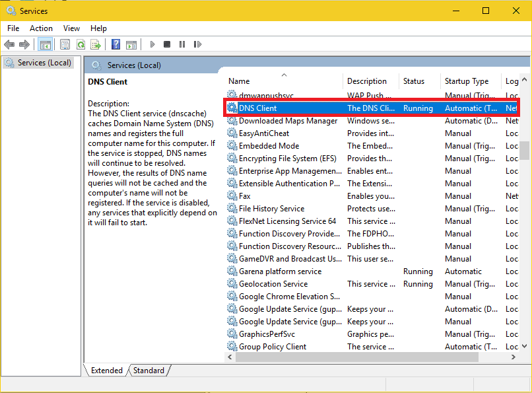Viewport: 532px width, 393px height.
Task: Click the Forward arrow toolbar icon
Action: pos(24,44)
